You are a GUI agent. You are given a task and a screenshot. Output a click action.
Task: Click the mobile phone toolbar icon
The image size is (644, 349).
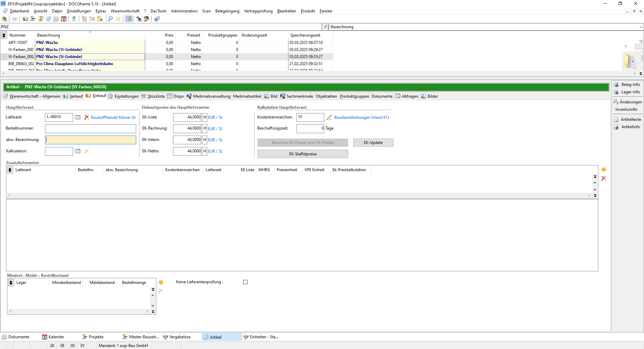coord(74,19)
